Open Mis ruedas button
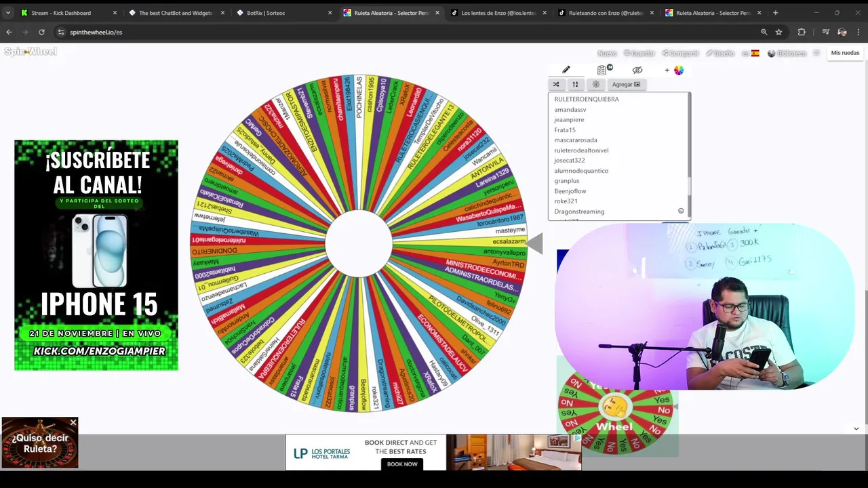This screenshot has height=488, width=868. point(845,53)
